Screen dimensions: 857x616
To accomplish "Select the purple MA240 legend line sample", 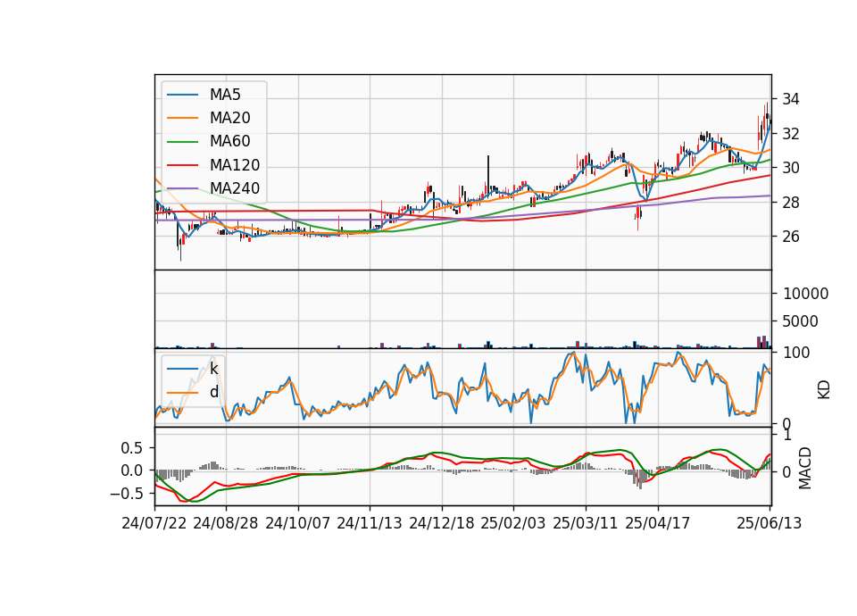I will pyautogui.click(x=182, y=188).
